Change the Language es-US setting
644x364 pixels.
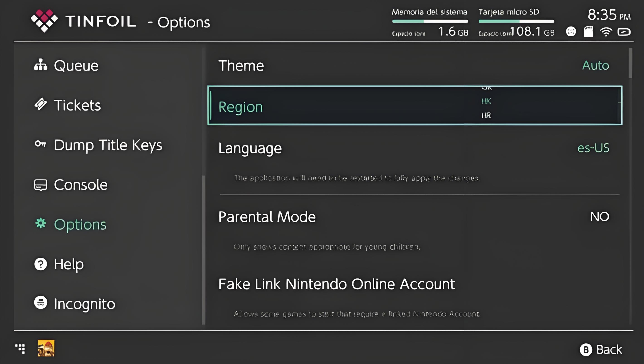(593, 148)
